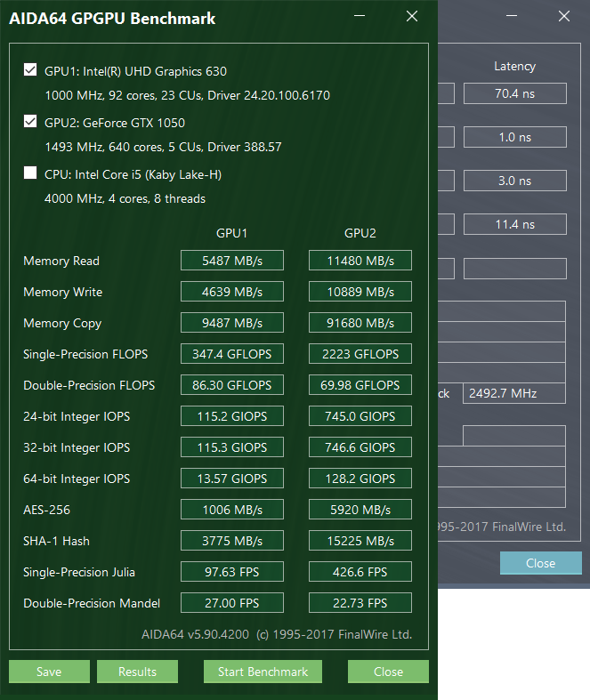Image resolution: width=590 pixels, height=700 pixels.
Task: Uncheck the GPU2 GeForce GTX 1050 checkbox
Action: tap(30, 122)
